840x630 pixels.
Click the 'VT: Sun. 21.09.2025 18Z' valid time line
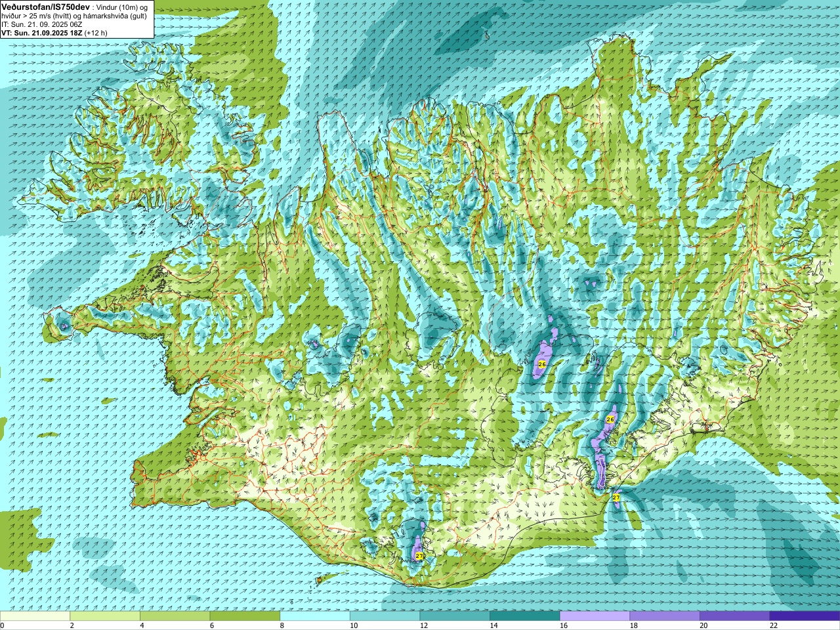[x=41, y=32]
